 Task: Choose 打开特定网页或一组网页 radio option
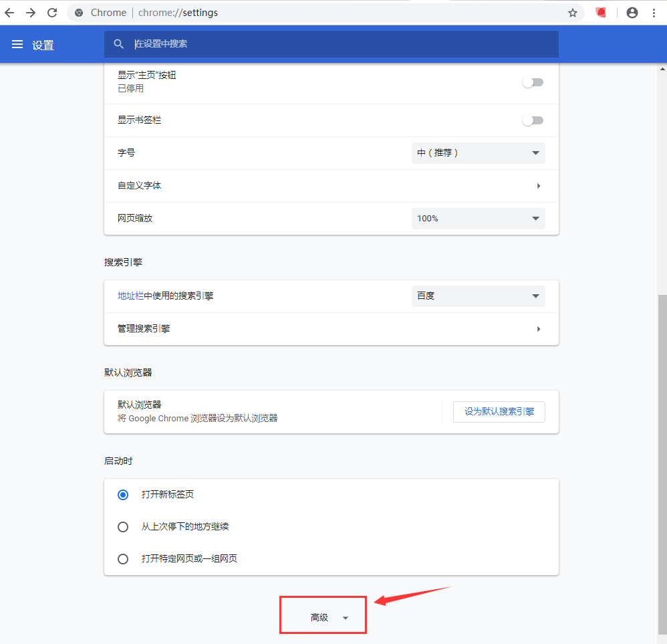coord(123,559)
